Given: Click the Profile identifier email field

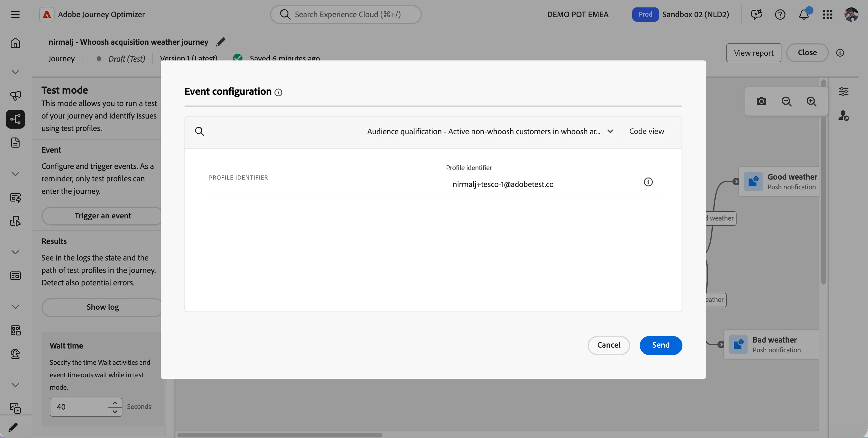Looking at the screenshot, I should tap(502, 184).
